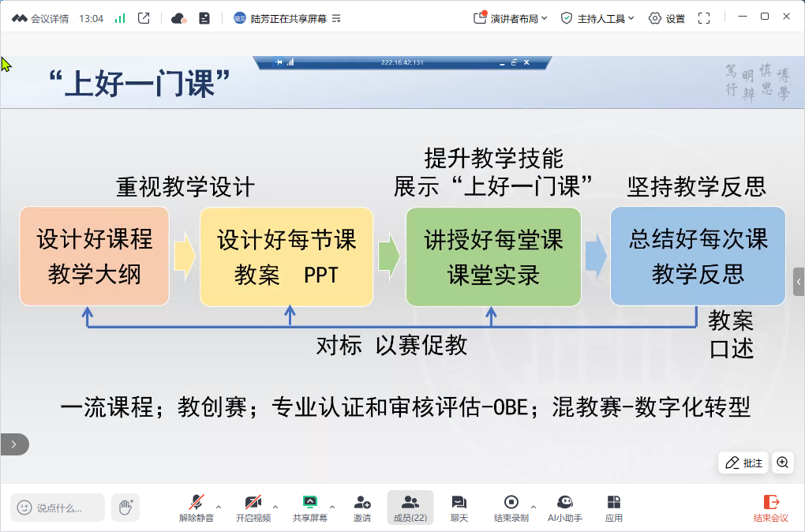This screenshot has height=532, width=805.
Task: Turn on the camera (开启视频)
Action: 253,508
